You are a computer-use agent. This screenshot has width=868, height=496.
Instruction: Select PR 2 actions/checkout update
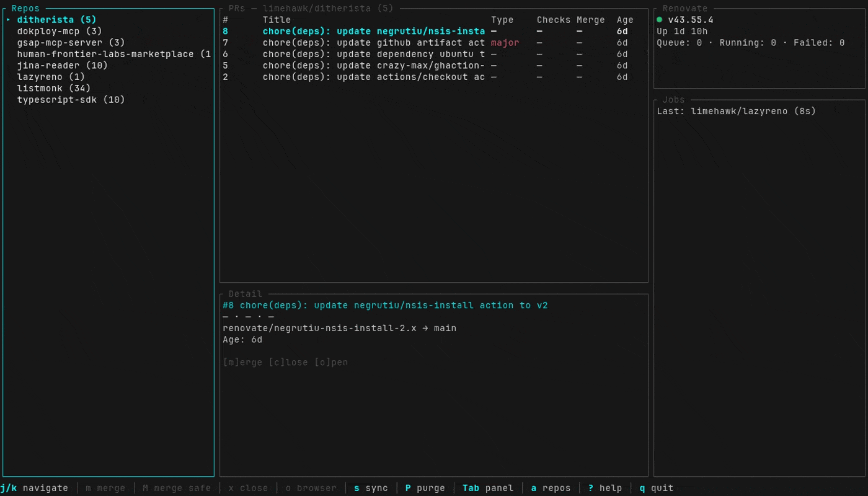[373, 77]
